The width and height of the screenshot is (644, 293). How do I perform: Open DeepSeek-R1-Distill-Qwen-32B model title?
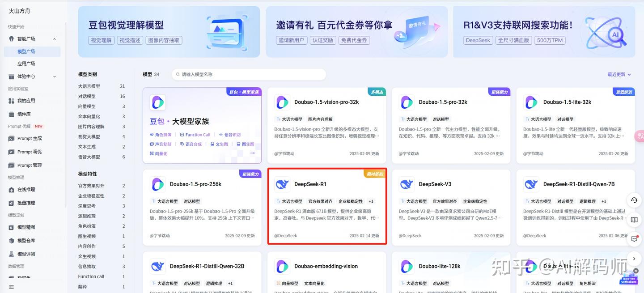coord(207,266)
